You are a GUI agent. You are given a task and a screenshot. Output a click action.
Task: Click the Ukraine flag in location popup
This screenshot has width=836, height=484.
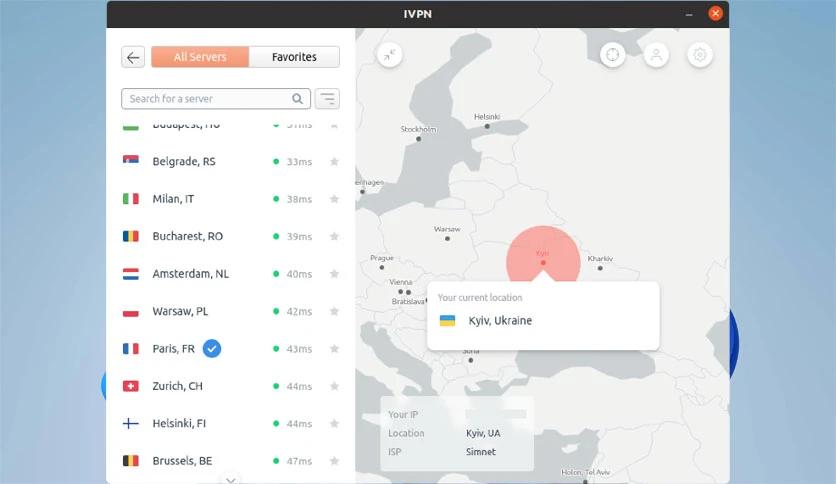(x=447, y=320)
